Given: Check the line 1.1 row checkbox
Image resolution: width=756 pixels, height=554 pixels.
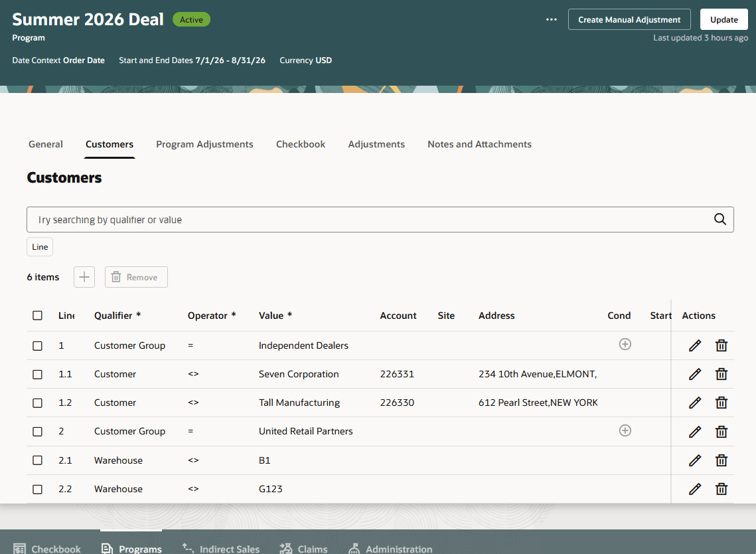Looking at the screenshot, I should pyautogui.click(x=38, y=375).
